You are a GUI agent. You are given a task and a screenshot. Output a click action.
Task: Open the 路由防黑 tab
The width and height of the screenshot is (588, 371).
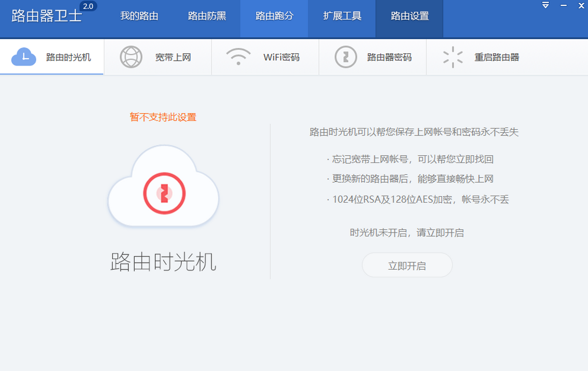click(x=207, y=16)
